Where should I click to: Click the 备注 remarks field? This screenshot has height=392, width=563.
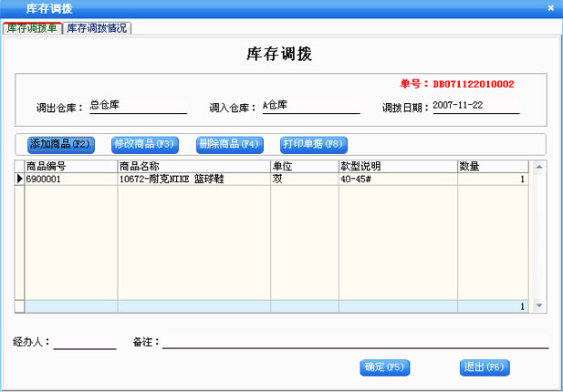tap(356, 343)
